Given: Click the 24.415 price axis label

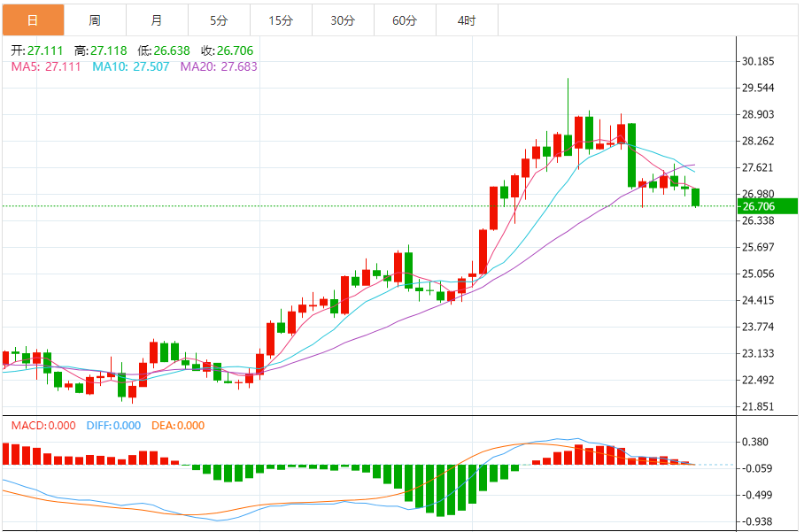Looking at the screenshot, I should (x=758, y=300).
